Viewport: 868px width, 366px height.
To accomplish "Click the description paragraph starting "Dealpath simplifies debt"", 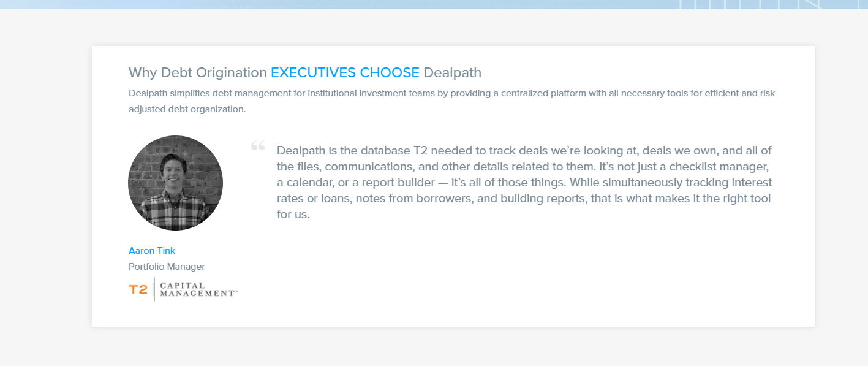I will coord(453,101).
